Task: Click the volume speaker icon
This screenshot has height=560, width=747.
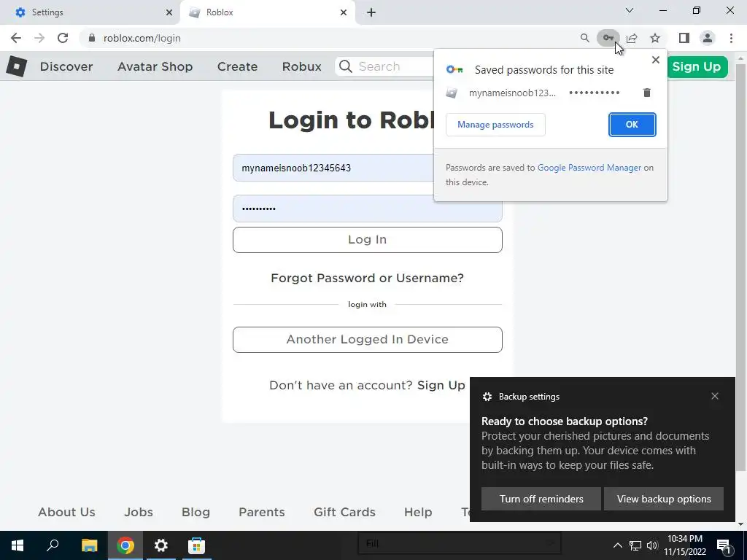Action: [x=652, y=545]
